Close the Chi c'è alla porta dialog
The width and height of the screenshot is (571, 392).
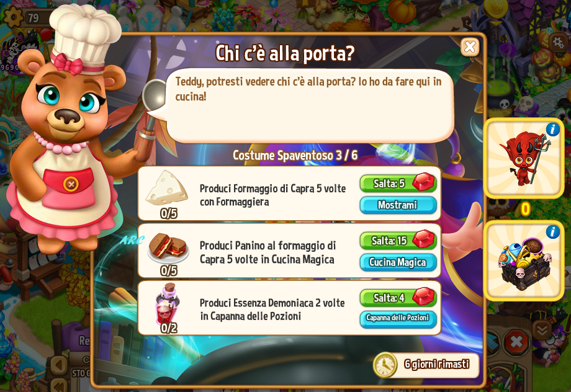tap(470, 47)
